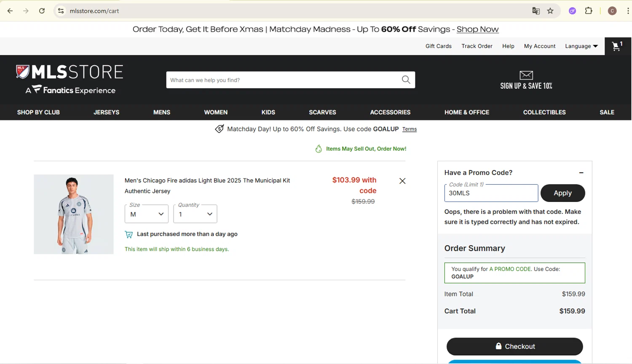Screen dimensions: 632x364
Task: Expand the Language dropdown
Action: pyautogui.click(x=581, y=46)
